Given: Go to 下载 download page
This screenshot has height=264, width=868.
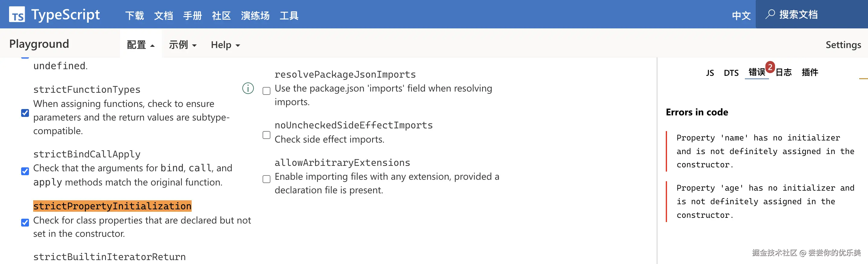Looking at the screenshot, I should (x=134, y=15).
